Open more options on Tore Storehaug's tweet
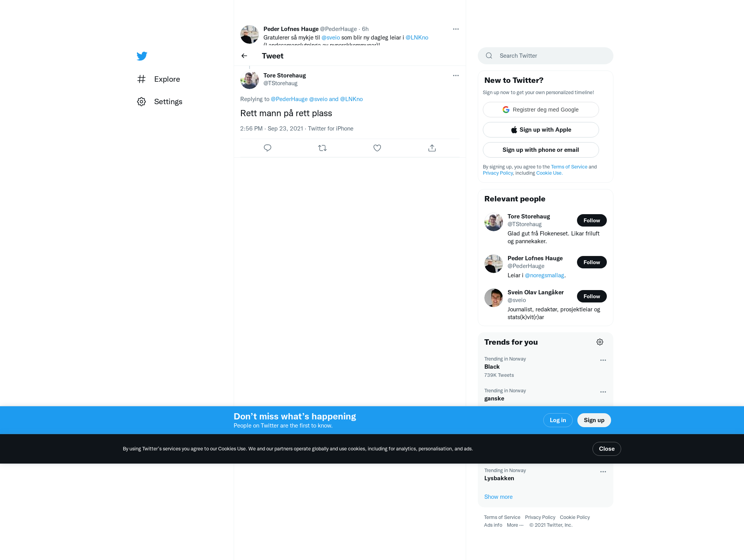The width and height of the screenshot is (744, 560). [456, 76]
